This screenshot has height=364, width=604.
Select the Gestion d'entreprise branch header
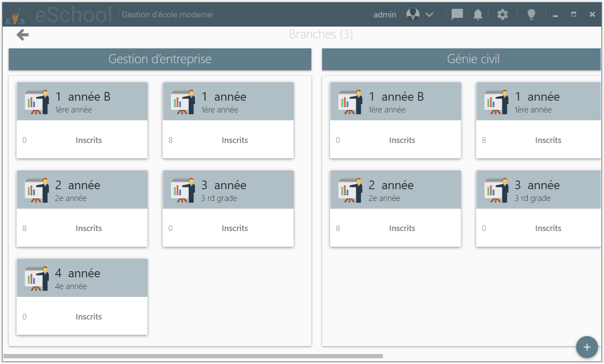coord(160,59)
